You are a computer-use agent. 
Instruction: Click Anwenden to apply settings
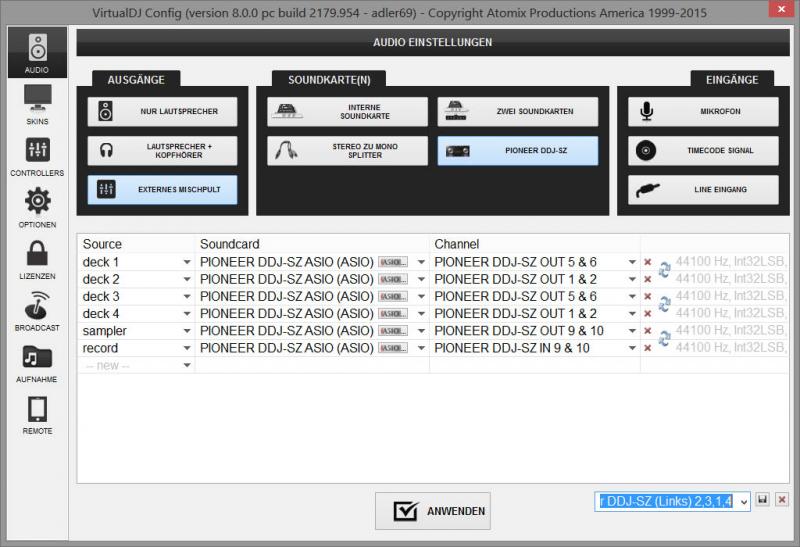(x=433, y=511)
